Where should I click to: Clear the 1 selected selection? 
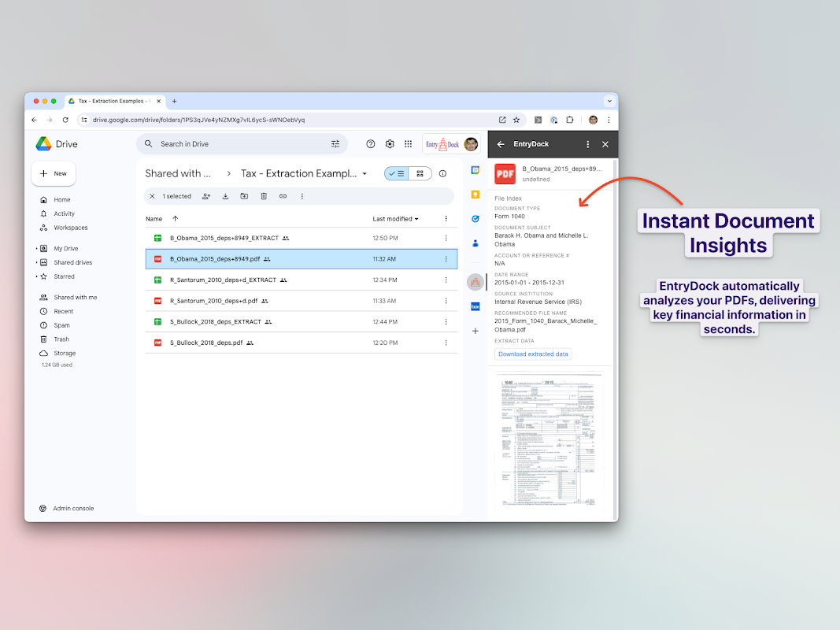[152, 196]
